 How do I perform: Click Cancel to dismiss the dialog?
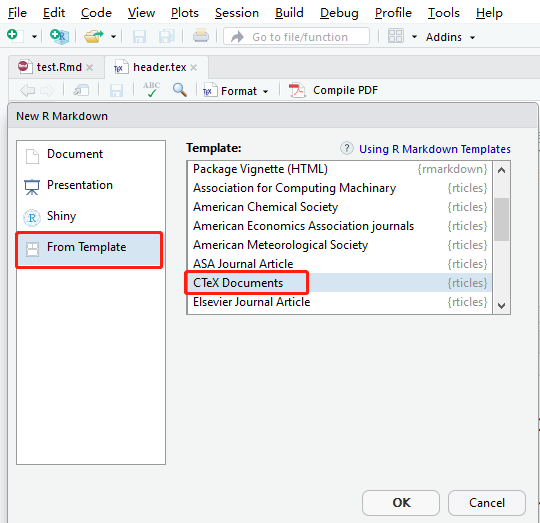tap(487, 503)
